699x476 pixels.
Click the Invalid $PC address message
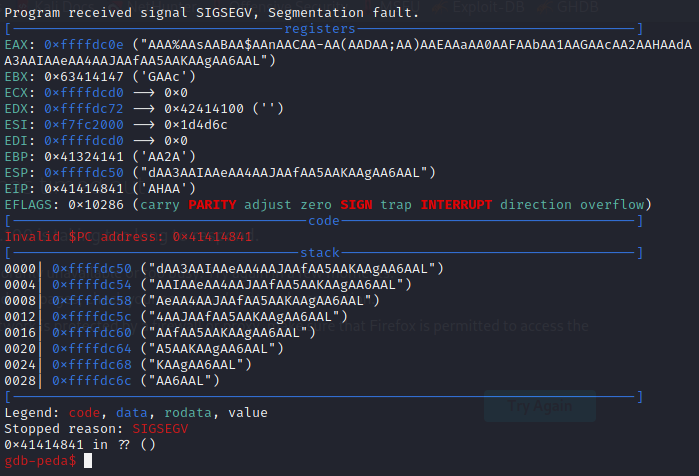(128, 237)
